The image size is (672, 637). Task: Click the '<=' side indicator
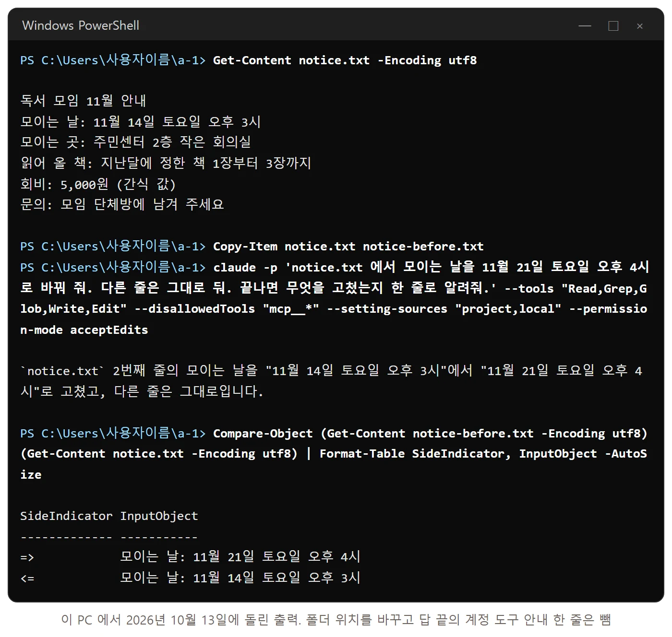[x=27, y=578]
